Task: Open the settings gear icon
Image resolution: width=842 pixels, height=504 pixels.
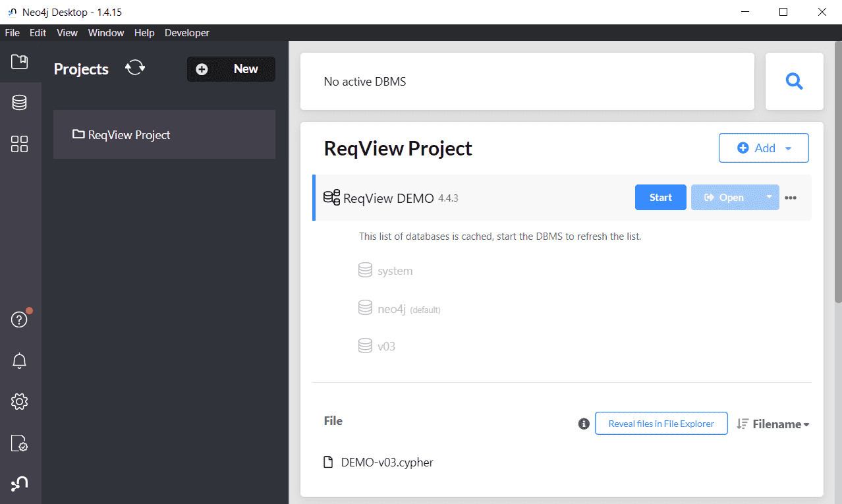Action: 20,402
